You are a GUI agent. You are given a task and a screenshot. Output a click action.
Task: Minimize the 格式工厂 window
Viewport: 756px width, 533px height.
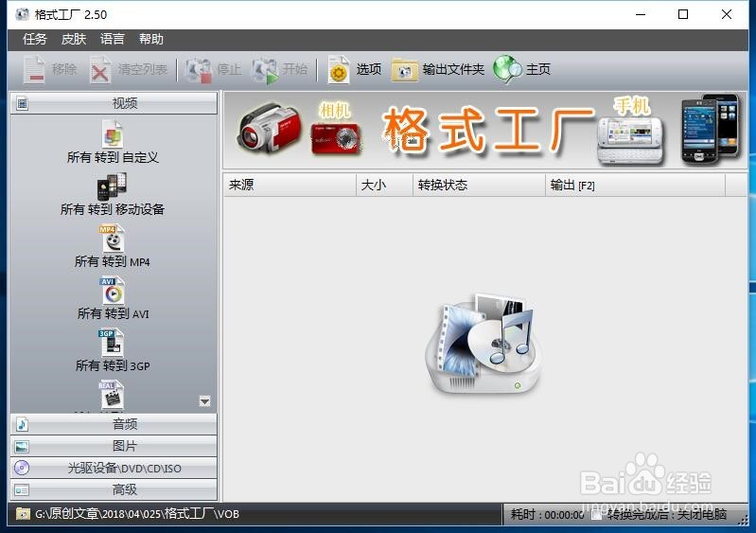(x=641, y=14)
